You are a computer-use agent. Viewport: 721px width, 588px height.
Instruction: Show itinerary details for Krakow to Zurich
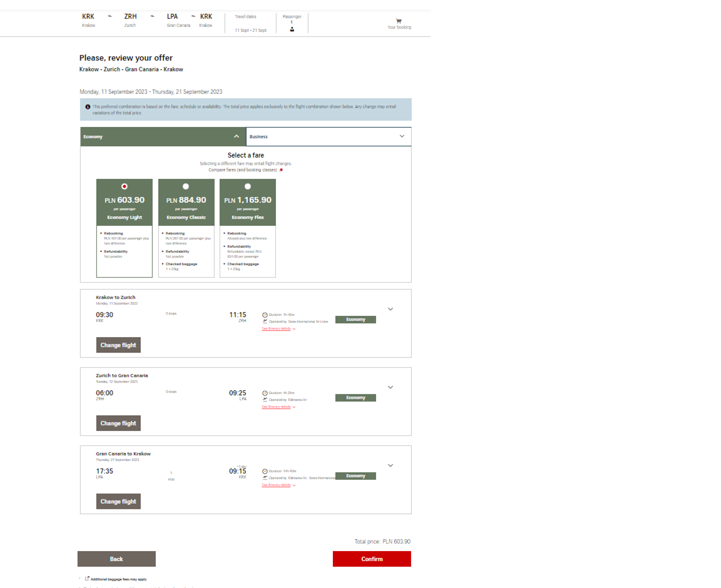coord(279,328)
